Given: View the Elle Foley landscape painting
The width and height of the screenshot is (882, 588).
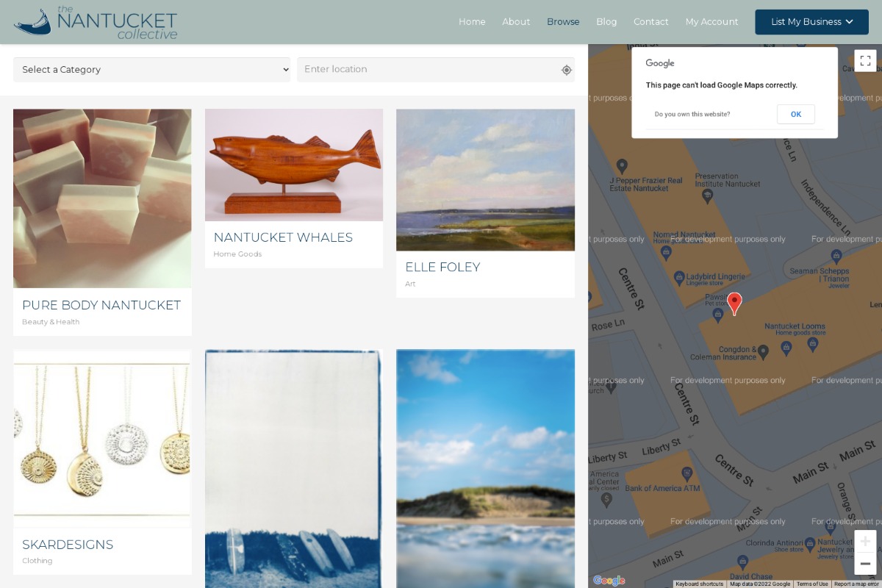Looking at the screenshot, I should pyautogui.click(x=485, y=180).
